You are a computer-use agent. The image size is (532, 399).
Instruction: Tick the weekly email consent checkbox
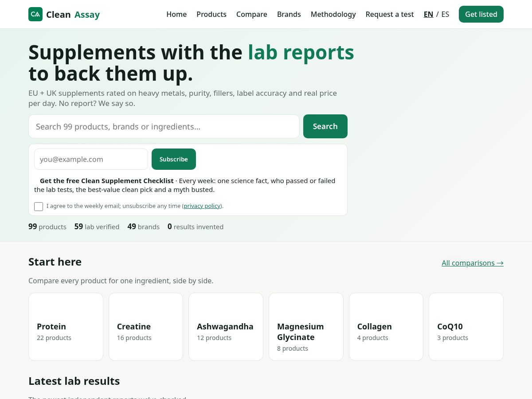click(x=39, y=207)
